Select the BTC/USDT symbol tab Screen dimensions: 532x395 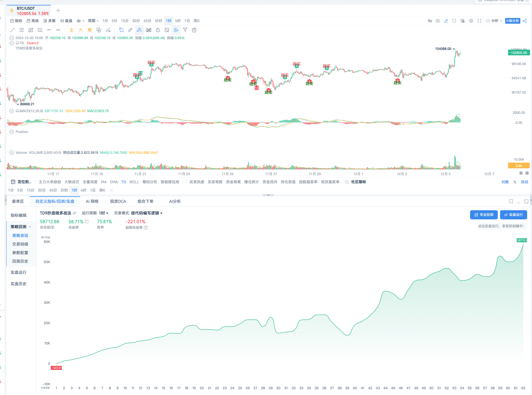click(29, 11)
